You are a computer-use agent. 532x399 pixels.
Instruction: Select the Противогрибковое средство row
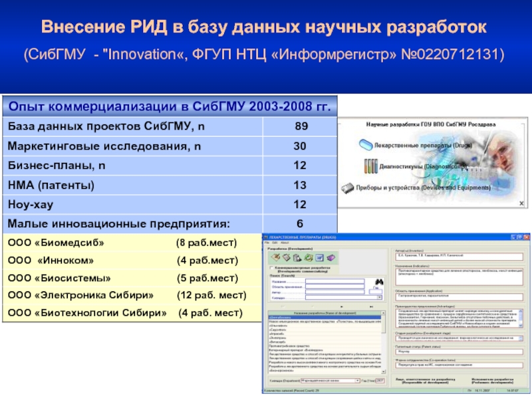click(325, 346)
